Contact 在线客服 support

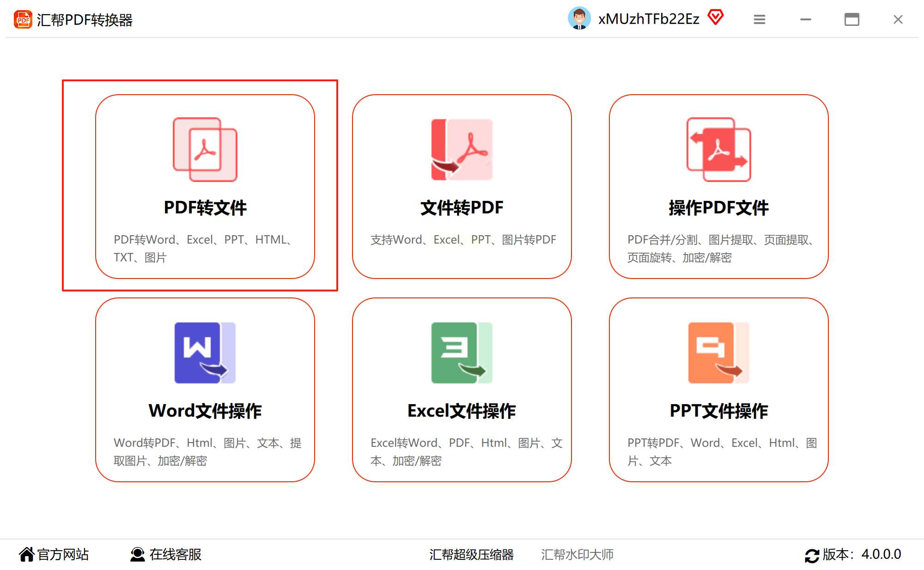point(166,554)
